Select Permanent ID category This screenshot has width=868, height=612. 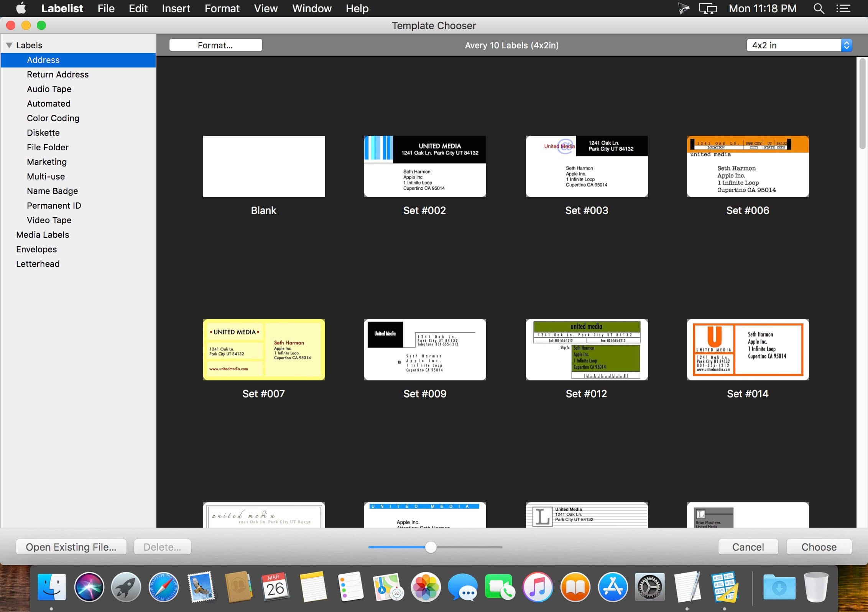pos(78,206)
